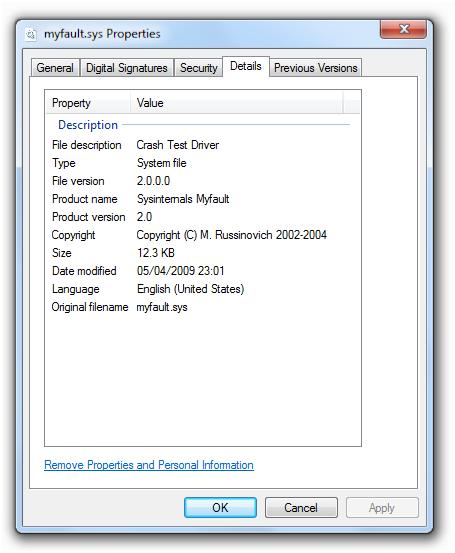Select the Type property label
The image size is (455, 553).
click(63, 163)
